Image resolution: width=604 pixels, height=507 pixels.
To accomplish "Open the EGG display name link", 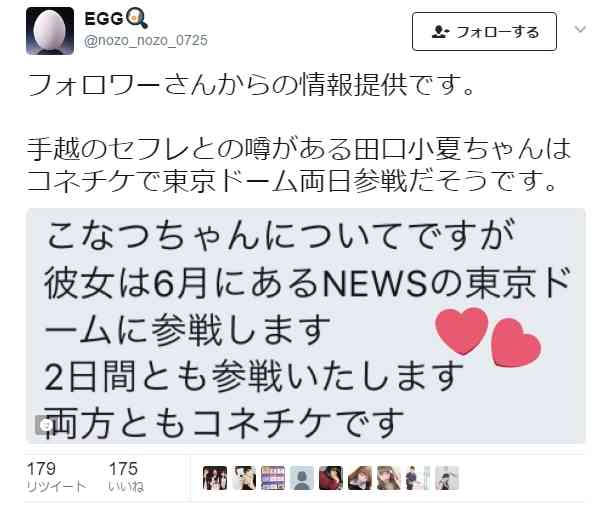I will point(104,18).
